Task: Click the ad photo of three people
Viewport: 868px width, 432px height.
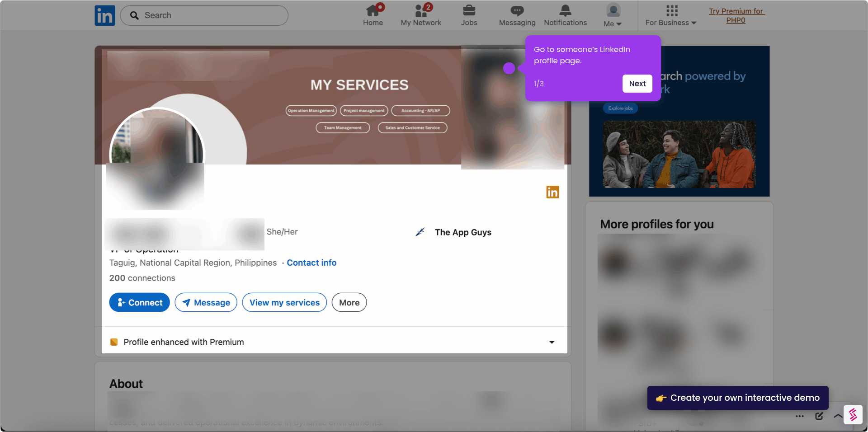Action: pos(679,154)
